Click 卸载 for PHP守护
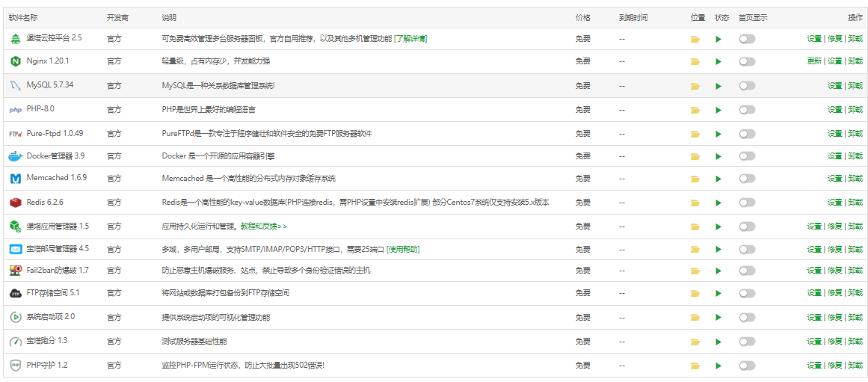Viewport: 868px width, 382px height. pyautogui.click(x=855, y=366)
